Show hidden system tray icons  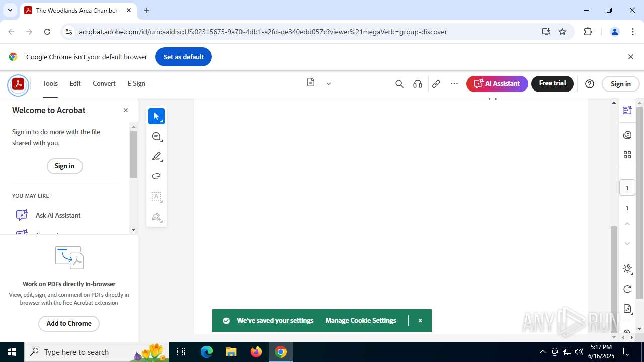542,352
